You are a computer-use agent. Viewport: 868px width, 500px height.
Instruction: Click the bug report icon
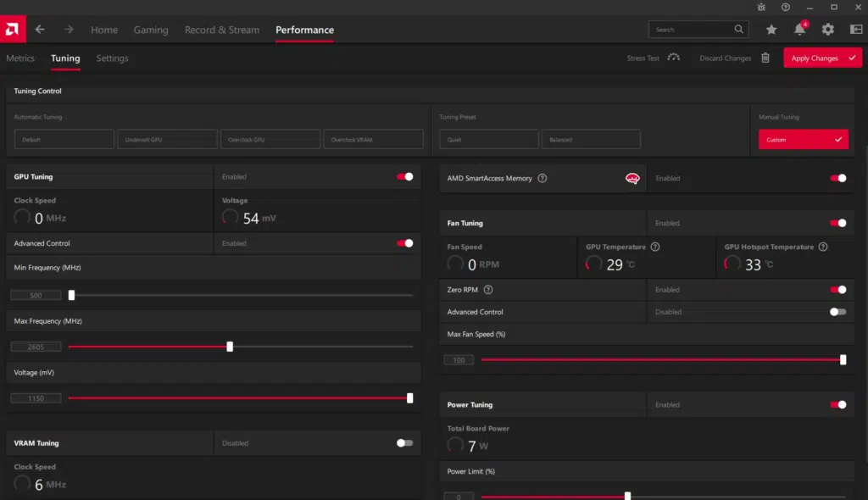pos(761,7)
